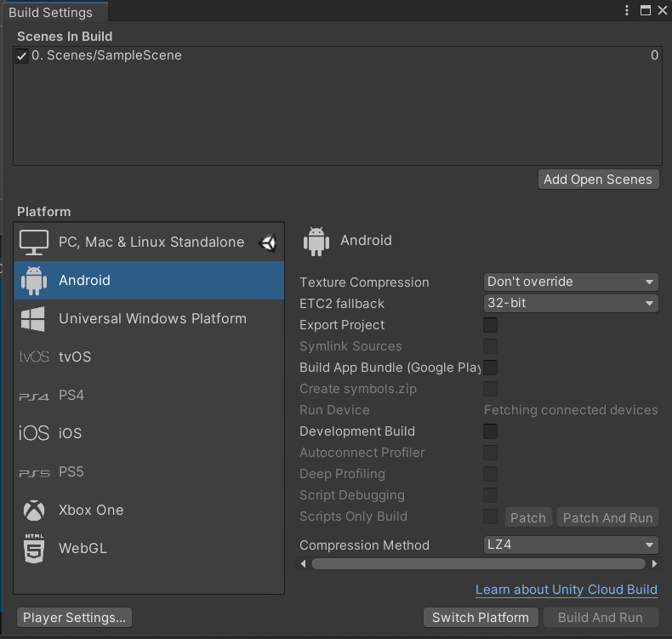Click the Scenes In Build heading
672x639 pixels.
pos(65,37)
